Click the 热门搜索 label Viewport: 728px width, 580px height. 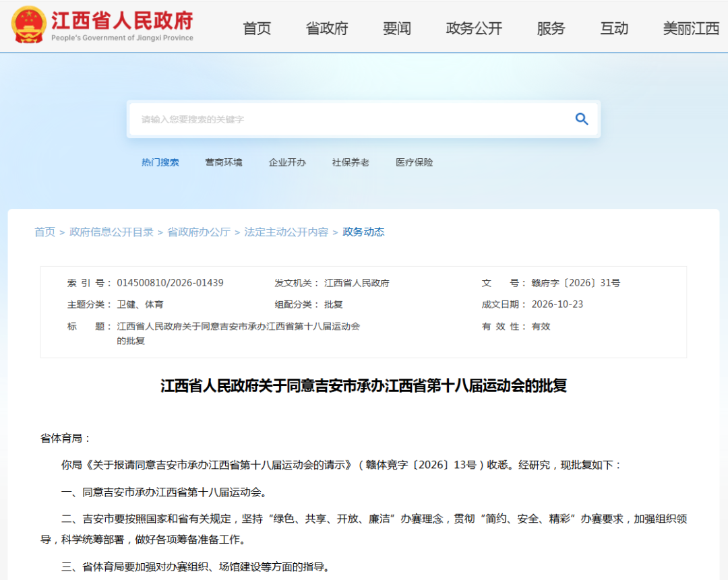click(160, 162)
